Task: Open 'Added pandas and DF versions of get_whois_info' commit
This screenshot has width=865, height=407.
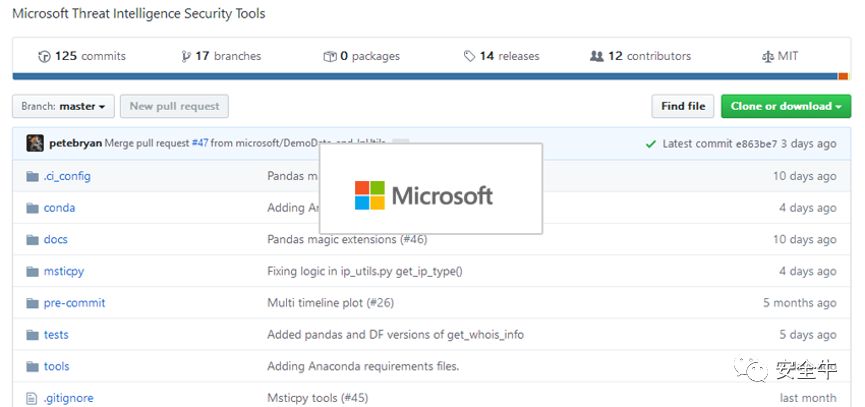Action: pos(396,335)
